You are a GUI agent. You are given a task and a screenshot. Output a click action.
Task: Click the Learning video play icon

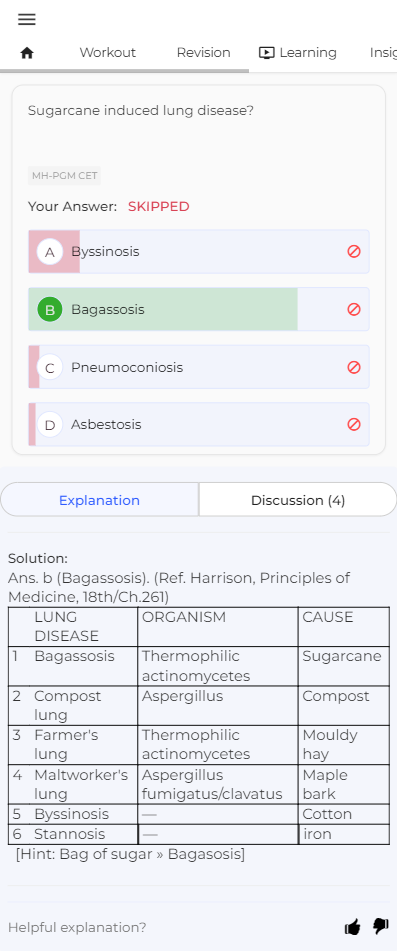(266, 53)
